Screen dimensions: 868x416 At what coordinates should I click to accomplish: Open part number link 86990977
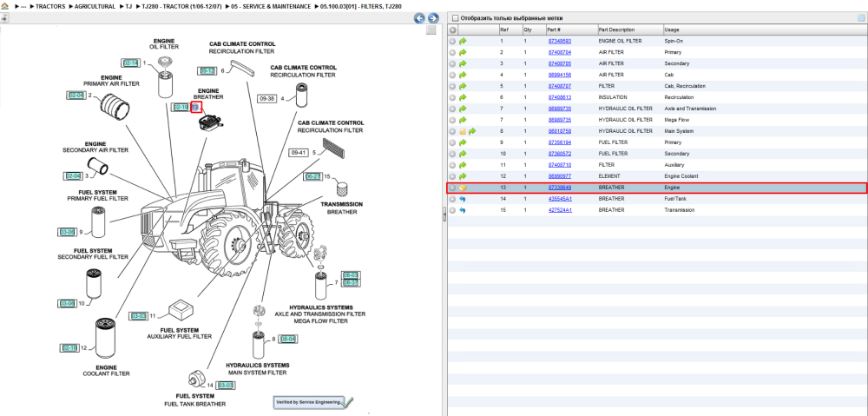point(560,176)
